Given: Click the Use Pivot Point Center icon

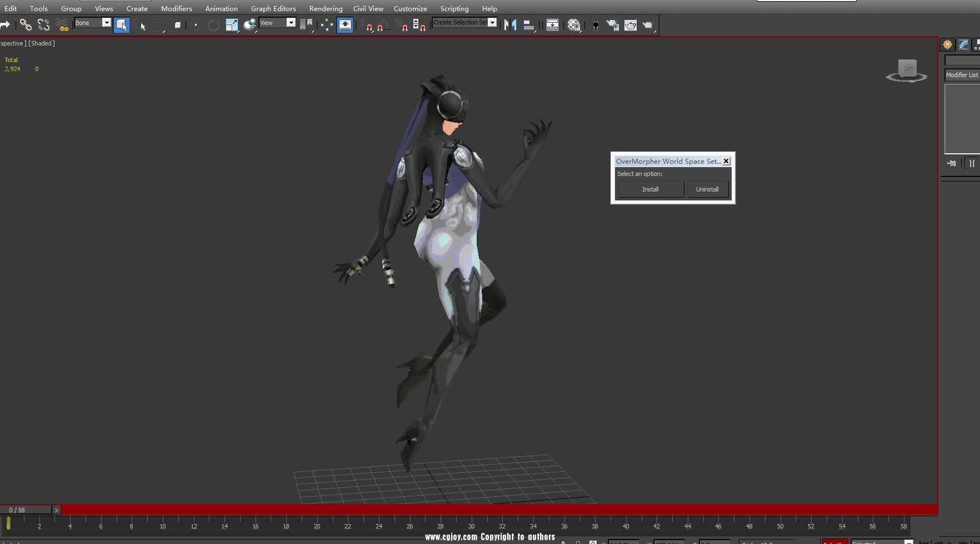Looking at the screenshot, I should 306,25.
